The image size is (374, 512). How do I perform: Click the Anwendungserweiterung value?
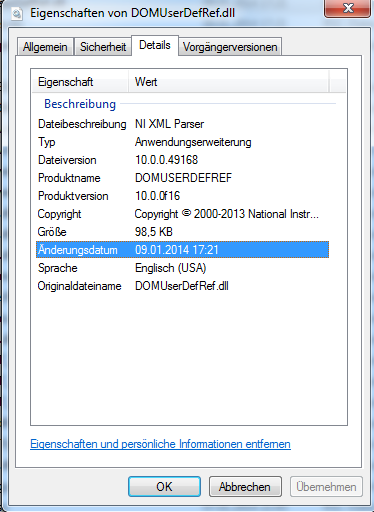(193, 142)
